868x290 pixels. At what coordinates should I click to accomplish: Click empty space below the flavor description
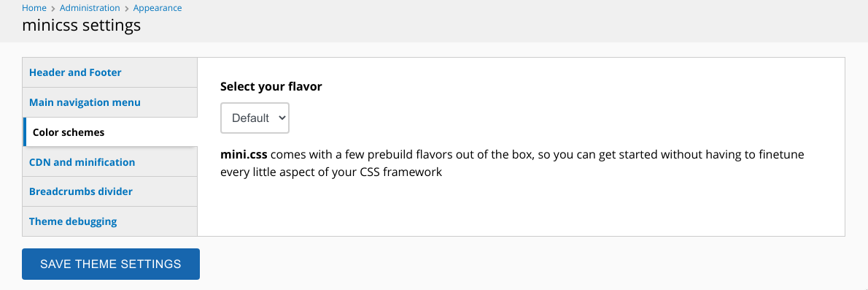pos(520,208)
